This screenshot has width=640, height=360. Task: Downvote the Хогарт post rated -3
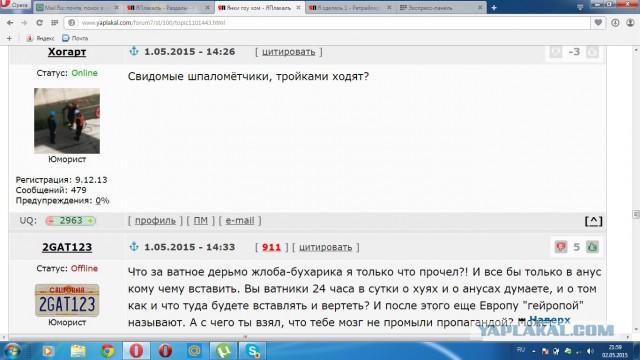pos(556,52)
